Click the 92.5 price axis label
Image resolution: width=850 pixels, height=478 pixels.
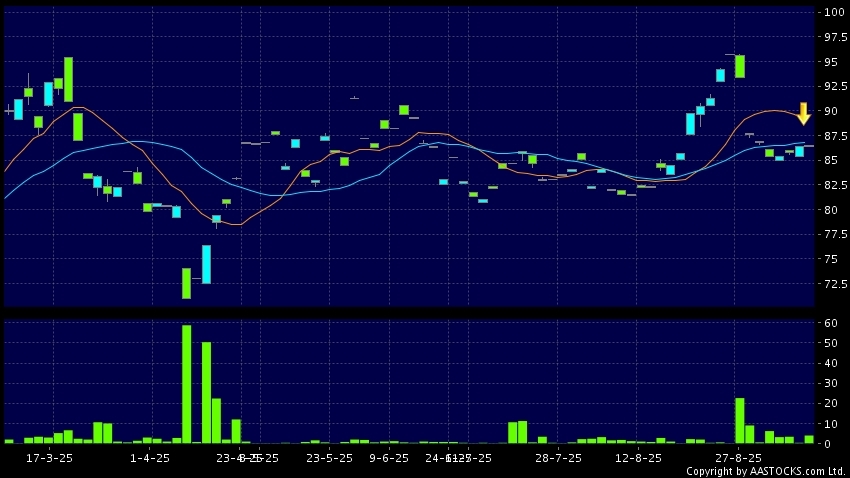click(x=836, y=86)
